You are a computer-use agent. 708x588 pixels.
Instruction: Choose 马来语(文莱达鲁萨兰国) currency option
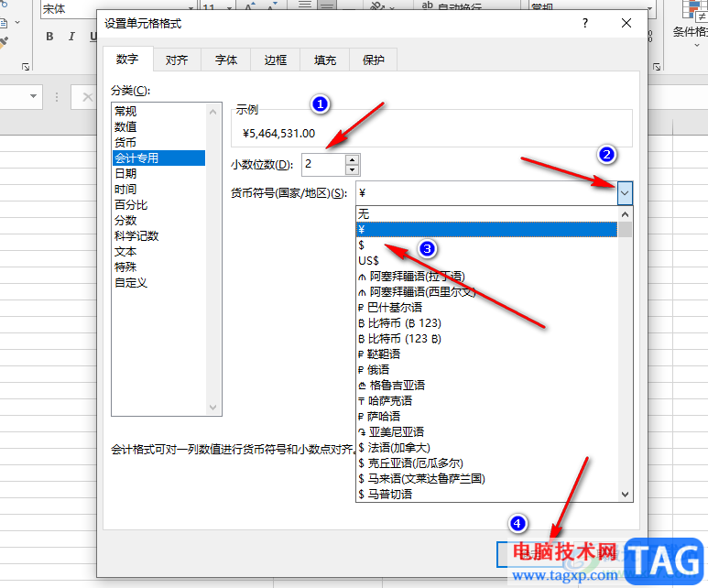pyautogui.click(x=486, y=479)
